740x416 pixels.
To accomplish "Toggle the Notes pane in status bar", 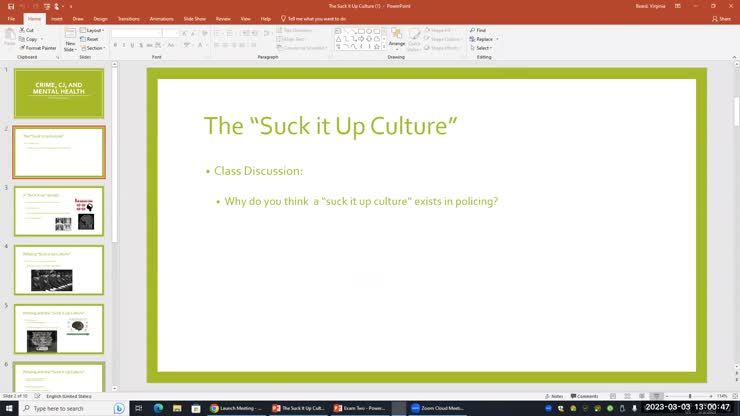I will click(556, 396).
